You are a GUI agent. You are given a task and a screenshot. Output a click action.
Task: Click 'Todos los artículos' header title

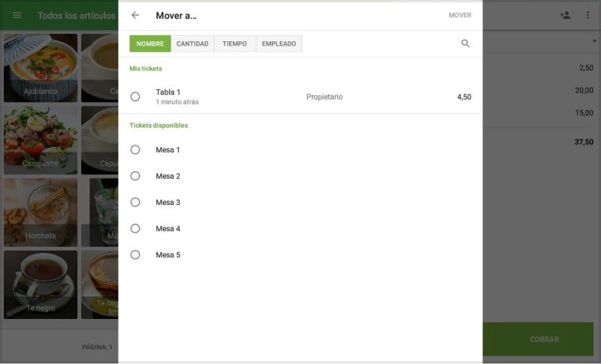coord(77,16)
